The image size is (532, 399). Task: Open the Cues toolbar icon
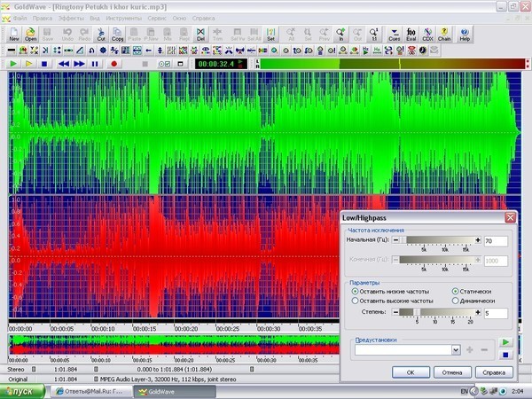point(394,35)
